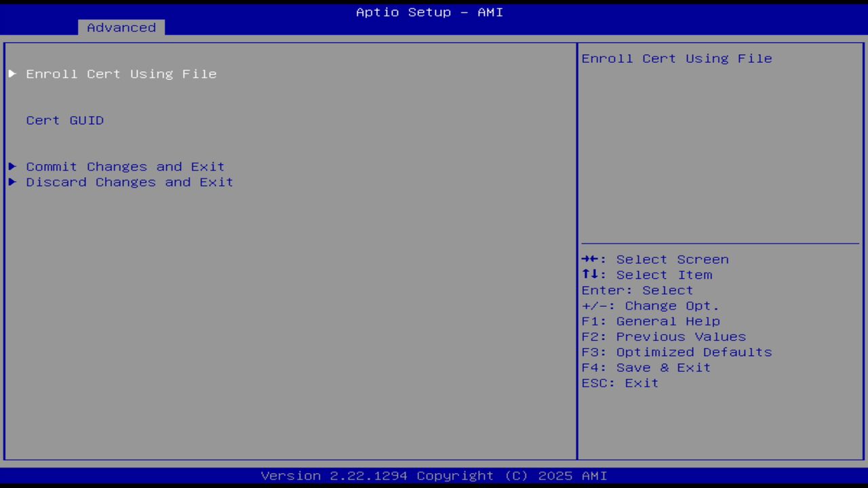This screenshot has height=488, width=868.
Task: Click the F1 General Help entry
Action: (650, 321)
